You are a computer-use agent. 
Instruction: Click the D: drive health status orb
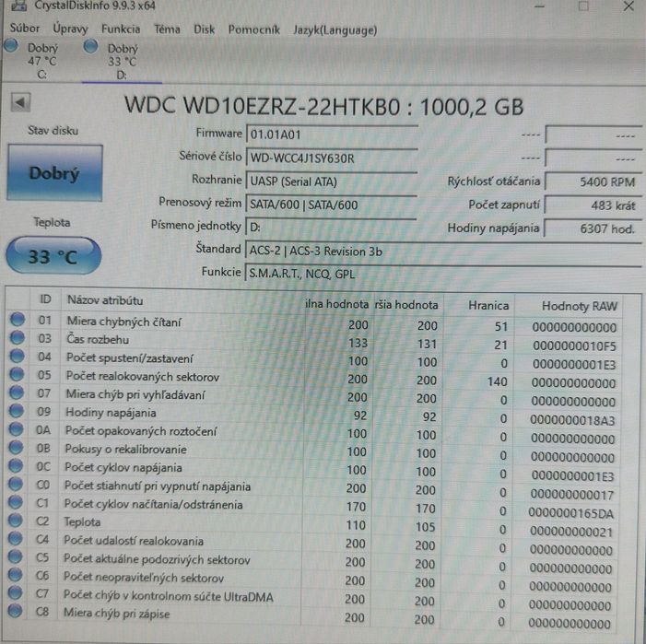[90, 46]
